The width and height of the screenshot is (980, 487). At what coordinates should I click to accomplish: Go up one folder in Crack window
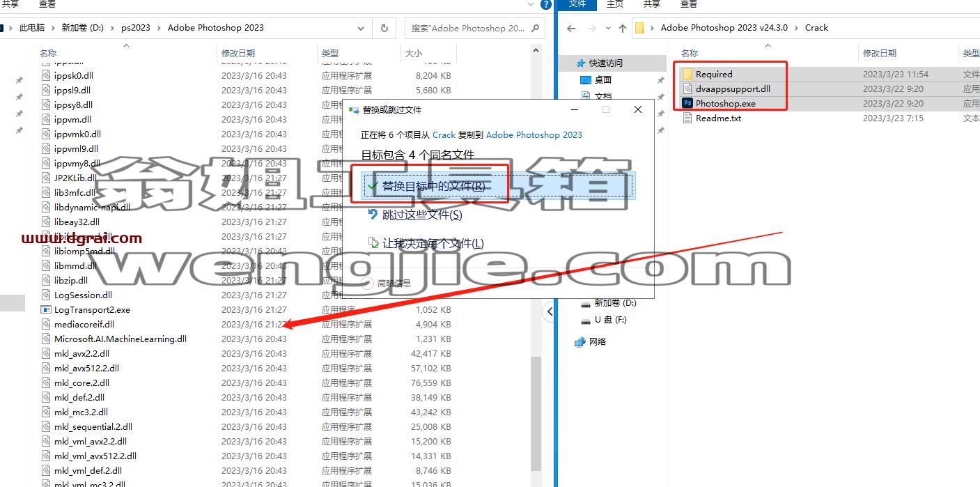pyautogui.click(x=623, y=28)
